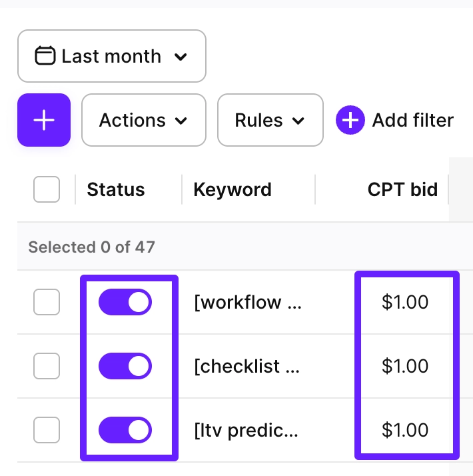Select the checkbox for the [workflow keyword row
Image resolution: width=473 pixels, height=476 pixels.
pyautogui.click(x=47, y=302)
